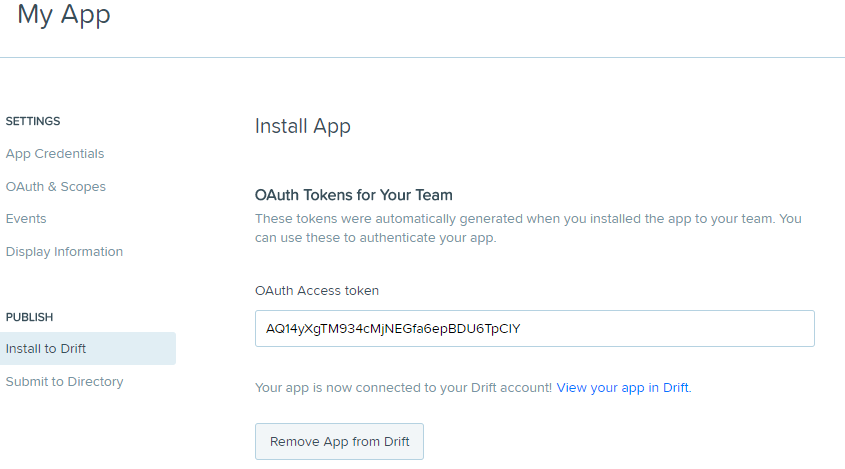Follow the View your app in Drift link

[x=622, y=388]
